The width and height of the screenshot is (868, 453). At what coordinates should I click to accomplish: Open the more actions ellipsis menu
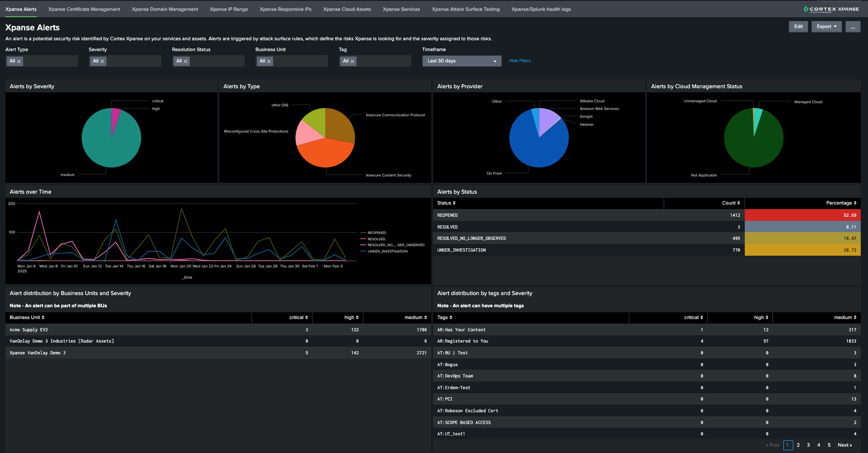pos(853,27)
